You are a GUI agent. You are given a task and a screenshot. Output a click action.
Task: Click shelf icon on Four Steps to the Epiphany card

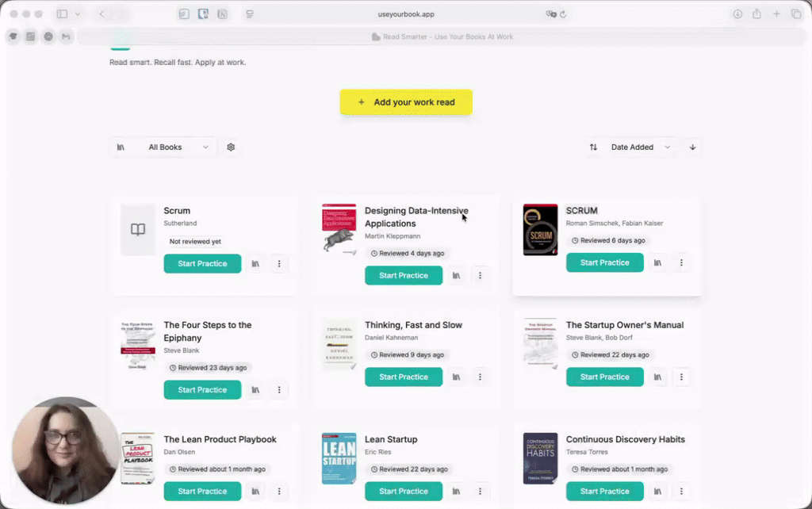[255, 390]
